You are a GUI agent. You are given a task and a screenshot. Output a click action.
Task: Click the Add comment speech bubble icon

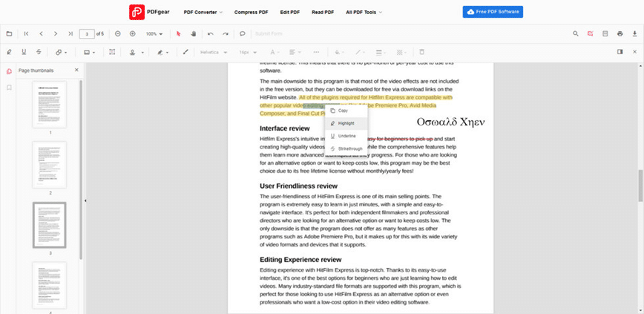click(x=243, y=33)
